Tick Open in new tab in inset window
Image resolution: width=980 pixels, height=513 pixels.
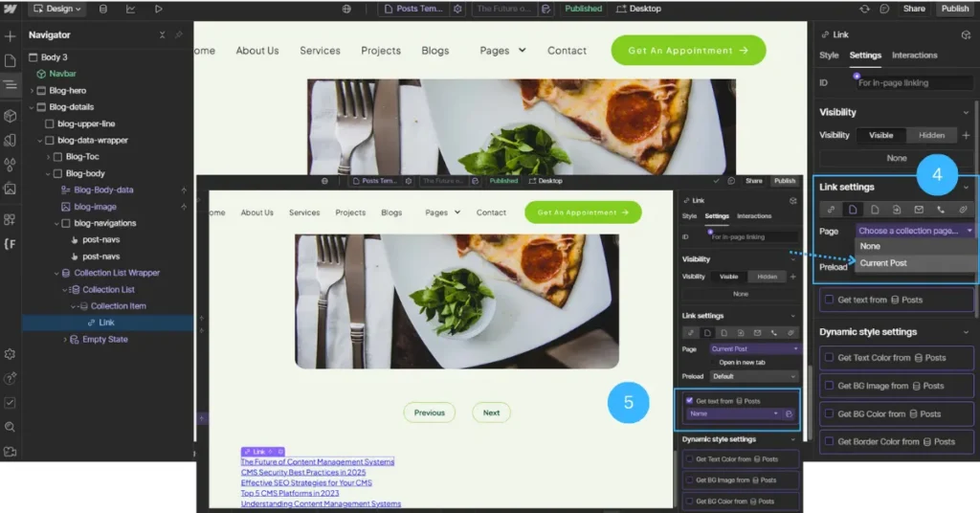click(x=714, y=363)
